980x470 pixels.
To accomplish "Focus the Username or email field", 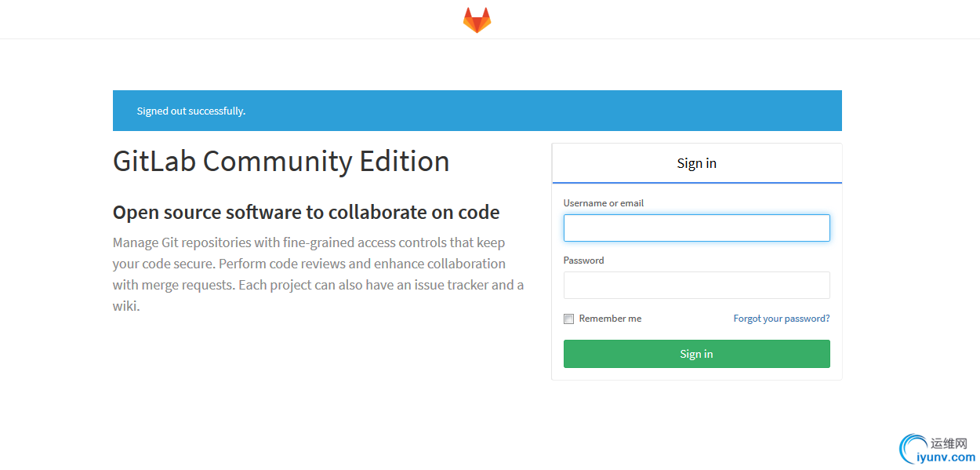I will coord(697,228).
